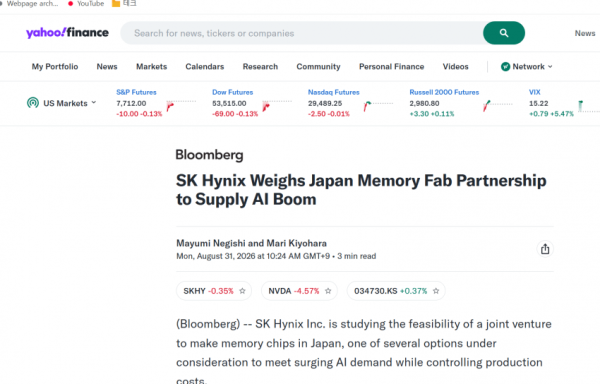Image resolution: width=600 pixels, height=384 pixels.
Task: Click the Dow Futures sparkline chart
Action: 277,106
